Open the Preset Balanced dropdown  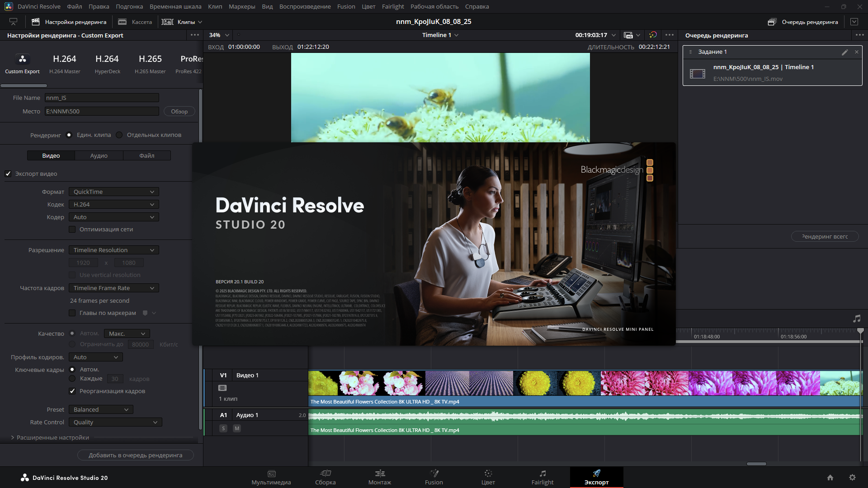(x=101, y=409)
